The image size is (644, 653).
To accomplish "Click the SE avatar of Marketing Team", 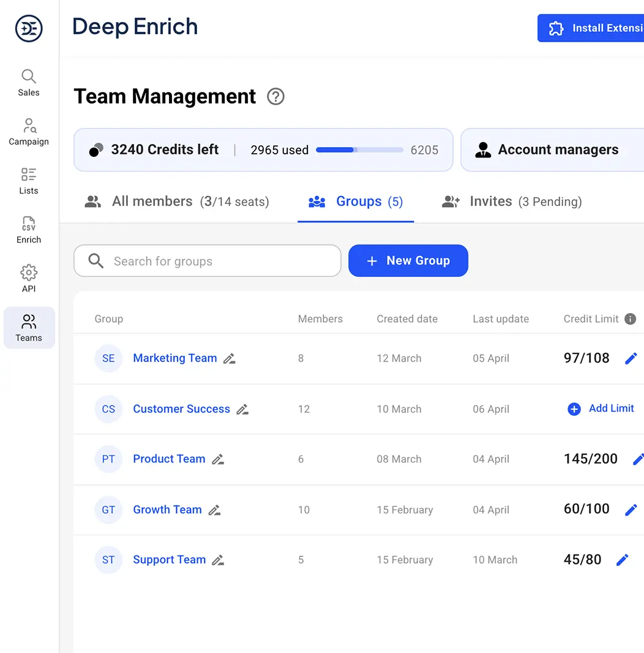I will pyautogui.click(x=108, y=358).
